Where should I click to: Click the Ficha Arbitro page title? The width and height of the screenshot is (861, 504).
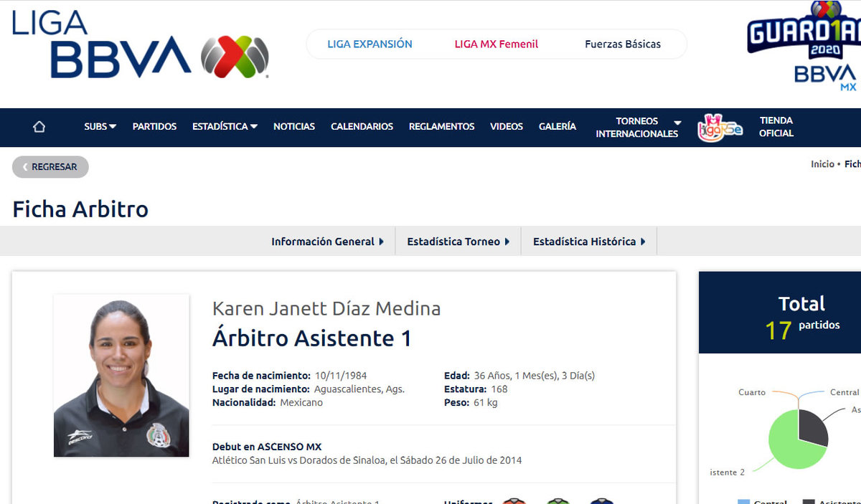coord(80,209)
